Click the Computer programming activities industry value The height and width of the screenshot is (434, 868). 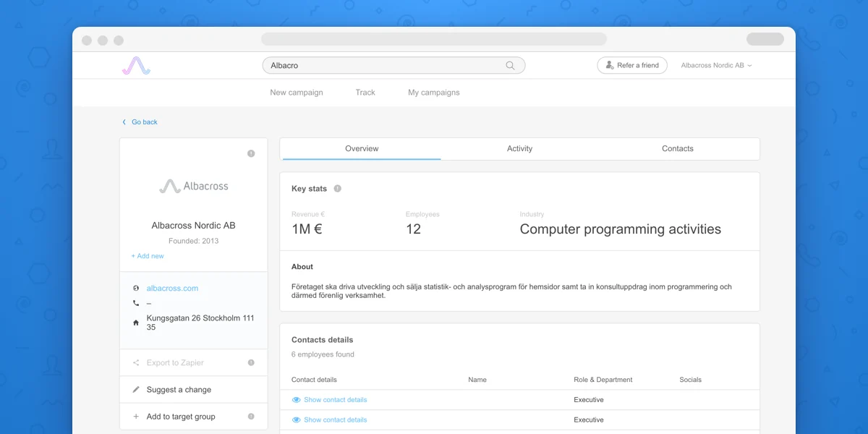621,229
